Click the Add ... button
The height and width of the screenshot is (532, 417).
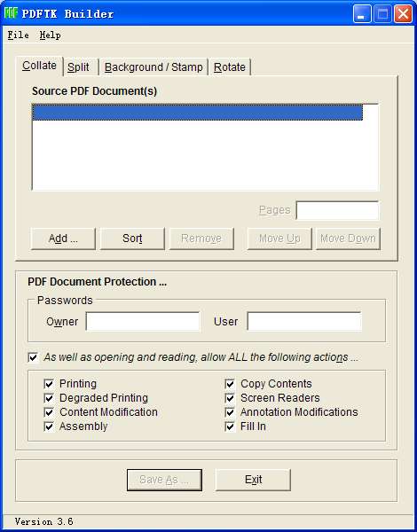(x=63, y=239)
